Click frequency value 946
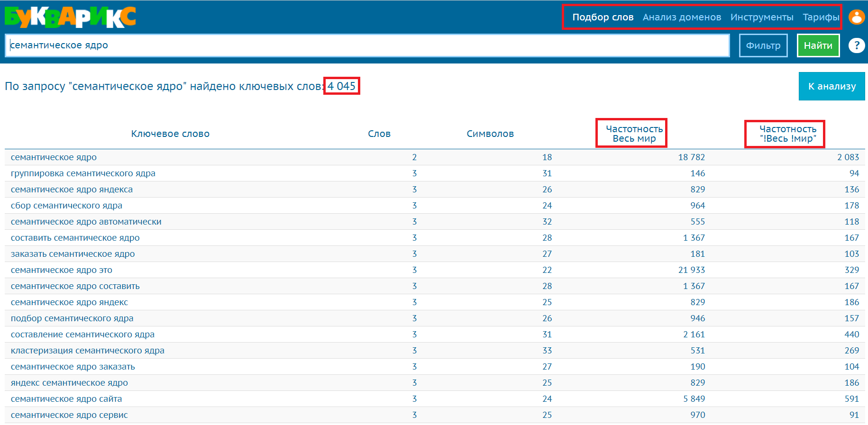Image resolution: width=868 pixels, height=425 pixels. click(698, 318)
